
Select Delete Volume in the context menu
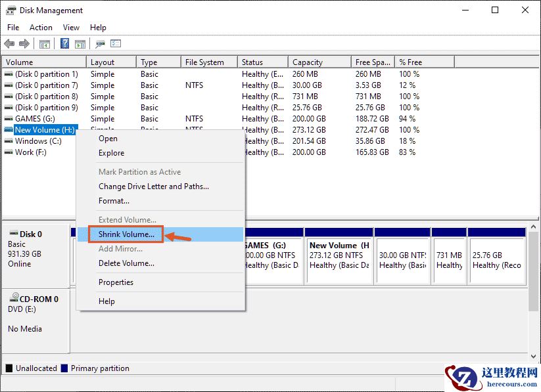pyautogui.click(x=126, y=263)
